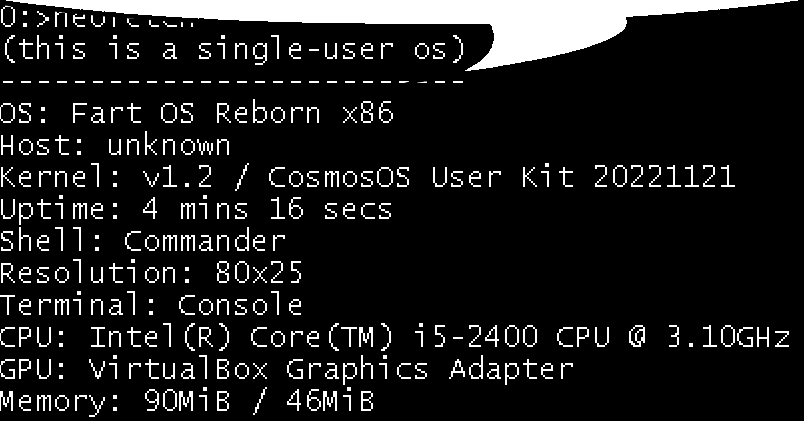Click the Terminal value "Console"
804x421 pixels.
240,304
